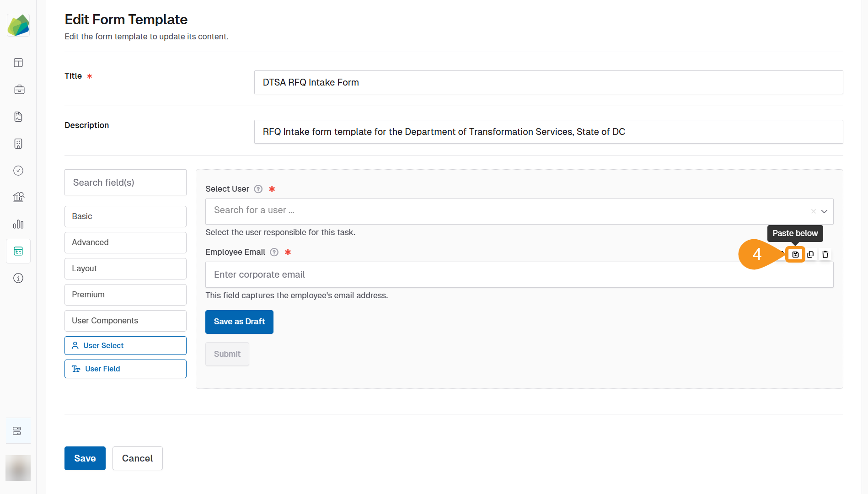Click the Save as Draft button
868x494 pixels.
pyautogui.click(x=239, y=322)
